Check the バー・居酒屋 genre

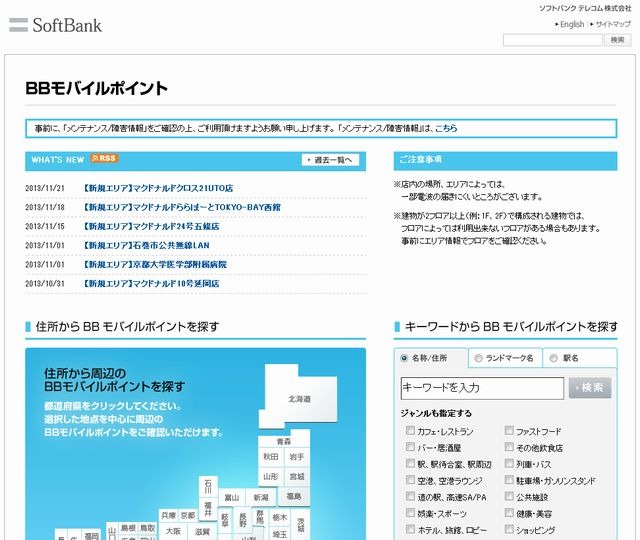[411, 447]
